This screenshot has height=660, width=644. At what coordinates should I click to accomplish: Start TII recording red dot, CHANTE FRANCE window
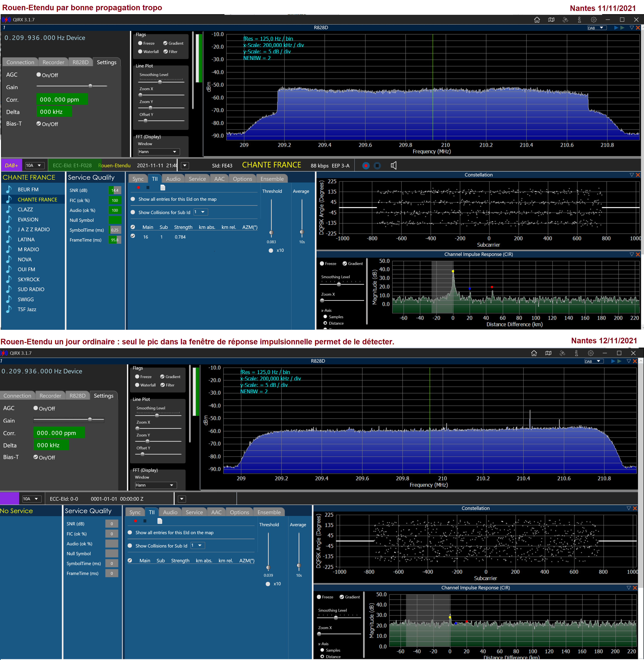coord(138,187)
